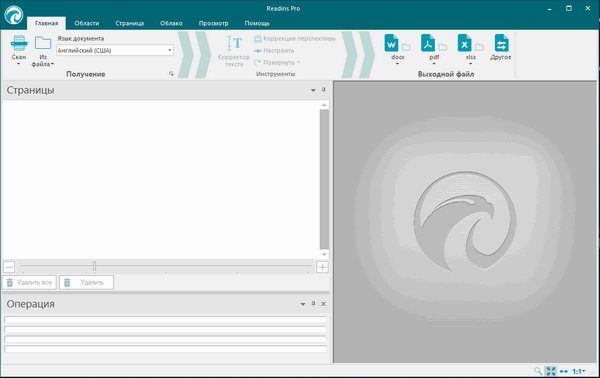Viewport: 600px width, 378px height.
Task: Open the Облако ribbon tab
Action: 171,23
